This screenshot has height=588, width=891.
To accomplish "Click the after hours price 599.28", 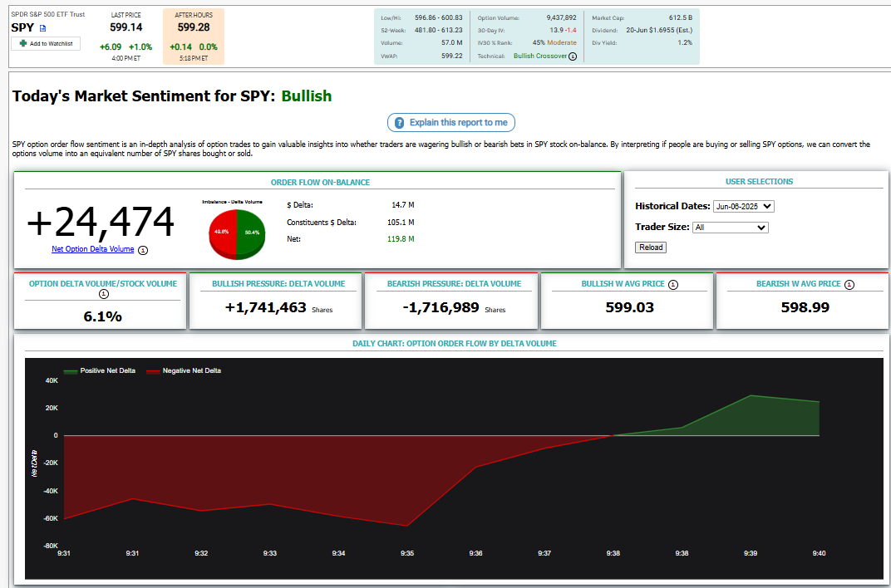I will 194,27.
